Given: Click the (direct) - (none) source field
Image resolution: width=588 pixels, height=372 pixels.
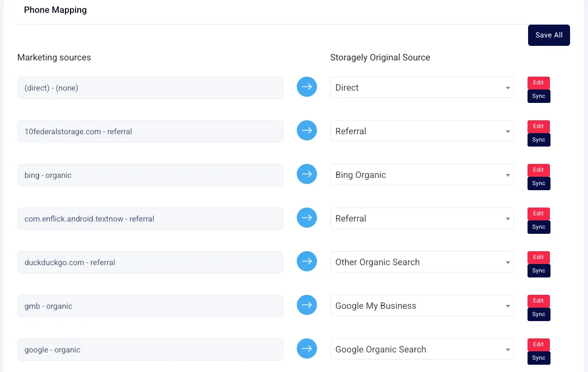Looking at the screenshot, I should (150, 88).
